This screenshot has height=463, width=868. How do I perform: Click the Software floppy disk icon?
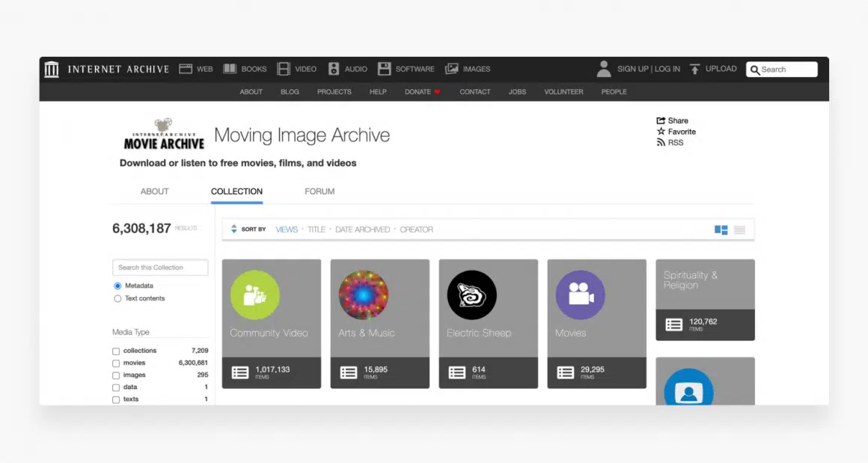(384, 69)
